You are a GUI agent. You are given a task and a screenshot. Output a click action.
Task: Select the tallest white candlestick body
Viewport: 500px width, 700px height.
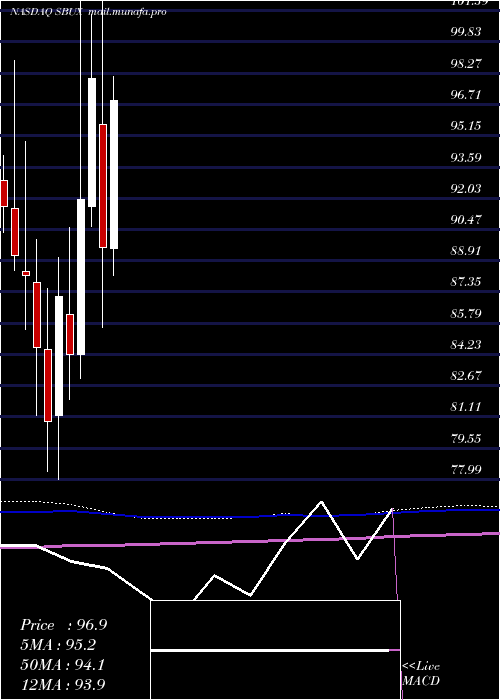point(81,277)
